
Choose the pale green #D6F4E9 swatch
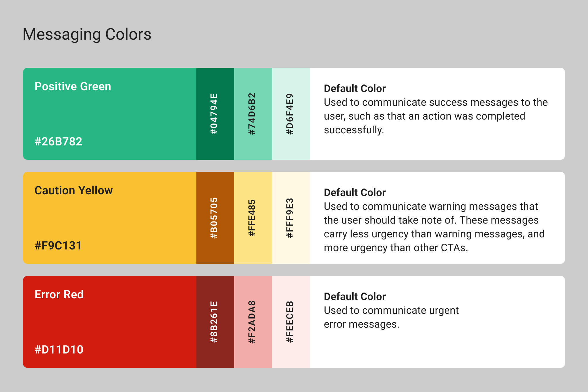tap(291, 114)
